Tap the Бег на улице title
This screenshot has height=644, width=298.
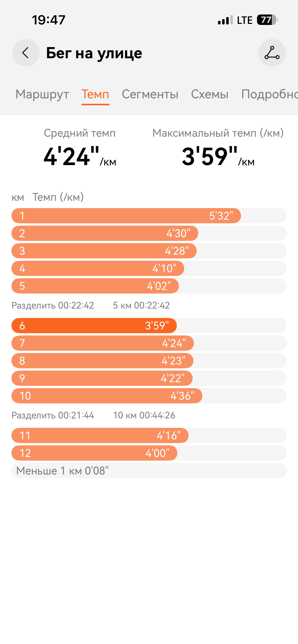(x=94, y=53)
